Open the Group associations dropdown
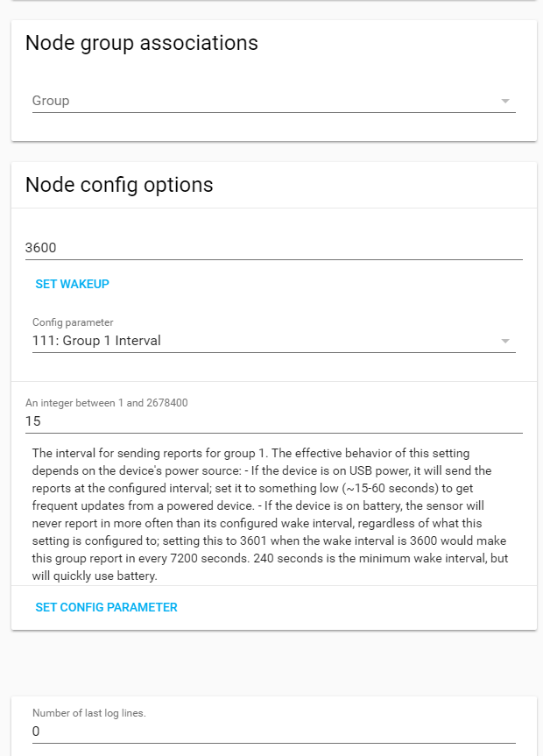Screen dimensions: 543x756 (263, 101)
